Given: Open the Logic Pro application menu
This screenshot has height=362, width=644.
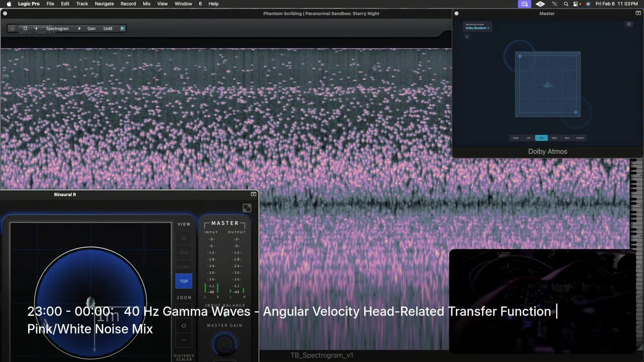Looking at the screenshot, I should [29, 4].
